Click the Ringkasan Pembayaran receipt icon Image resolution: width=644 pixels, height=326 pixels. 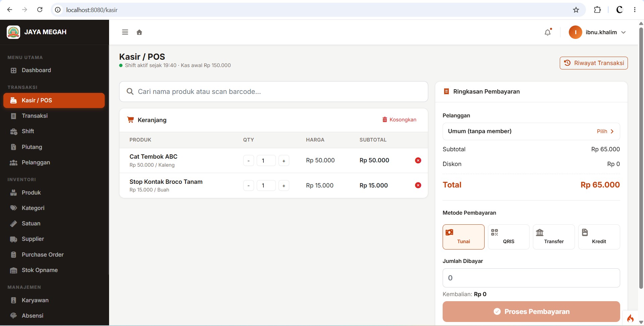(446, 92)
